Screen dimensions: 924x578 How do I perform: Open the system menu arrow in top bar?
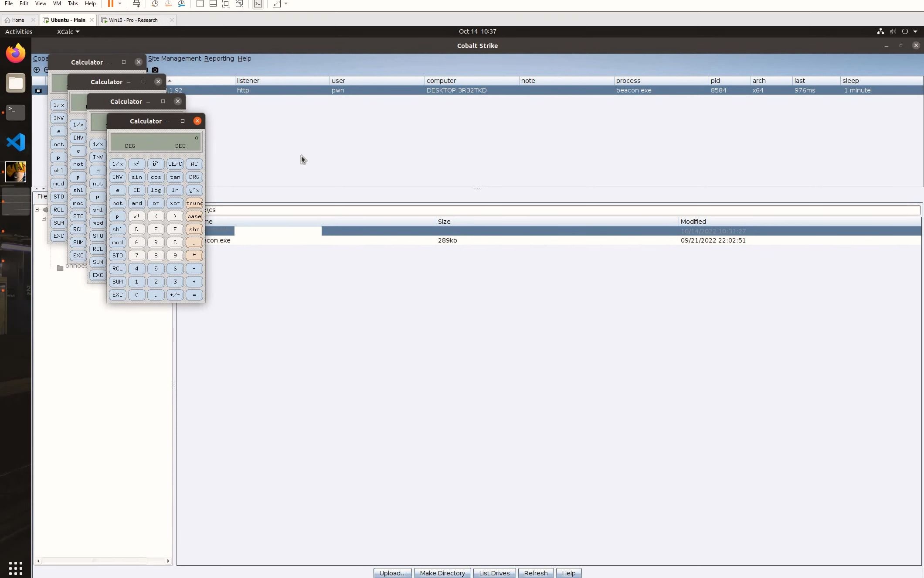point(915,31)
